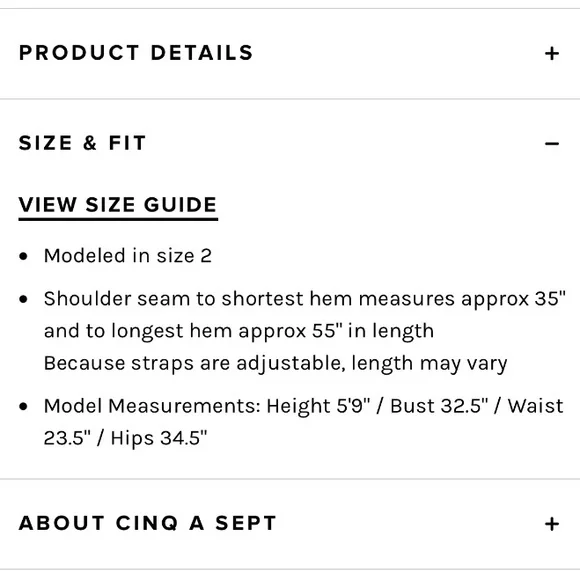Click the word SEPT in the bottom header
The height and width of the screenshot is (580, 580).
click(x=246, y=523)
